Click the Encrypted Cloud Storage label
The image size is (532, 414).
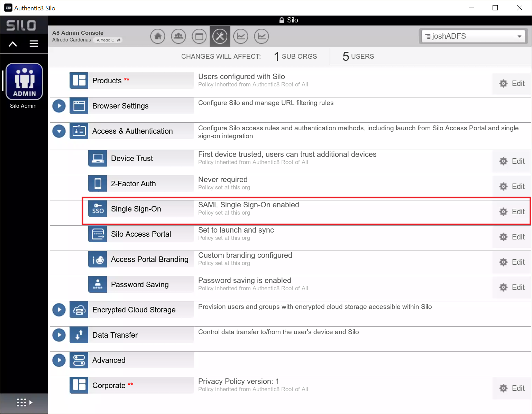(x=134, y=310)
